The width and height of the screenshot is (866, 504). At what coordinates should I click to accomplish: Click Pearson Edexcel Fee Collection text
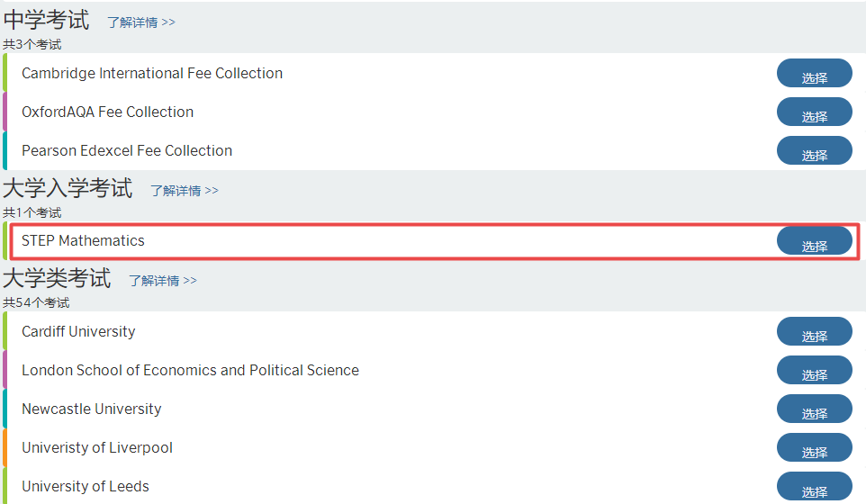126,150
